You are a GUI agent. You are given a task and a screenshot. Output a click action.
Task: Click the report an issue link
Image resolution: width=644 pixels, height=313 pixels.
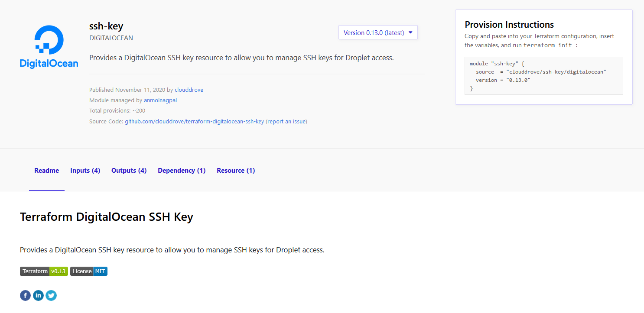click(286, 122)
